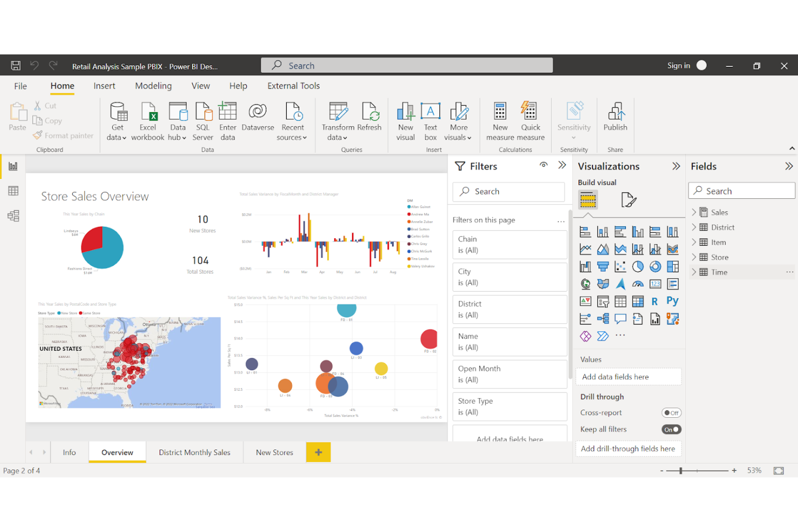Select the Stacked bar chart visual
This screenshot has height=532, width=798.
point(585,232)
